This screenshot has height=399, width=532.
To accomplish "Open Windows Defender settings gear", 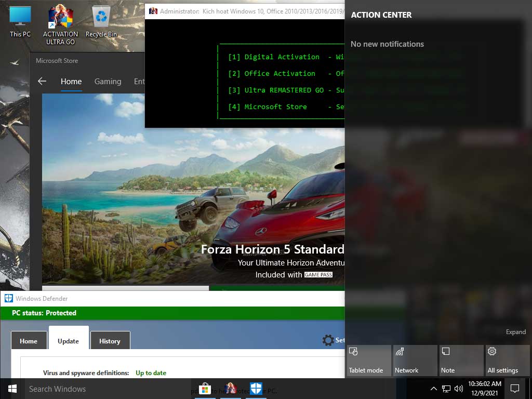I will click(x=328, y=340).
